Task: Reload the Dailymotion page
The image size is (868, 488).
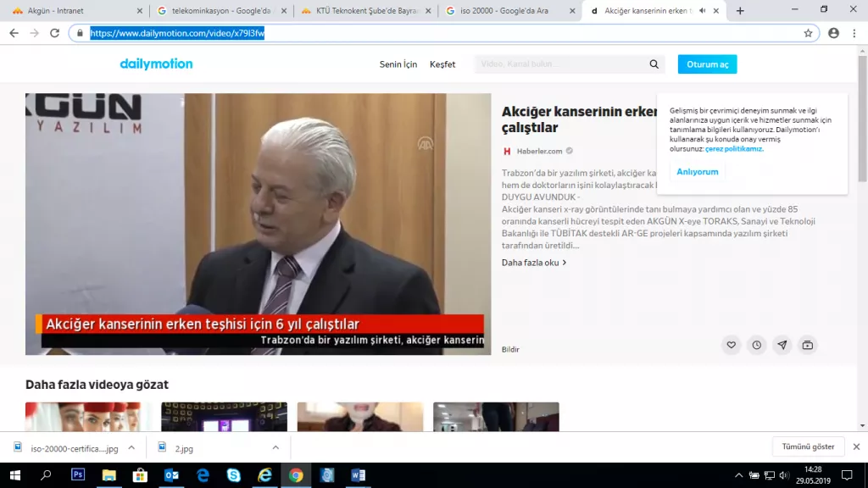Action: coord(54,33)
